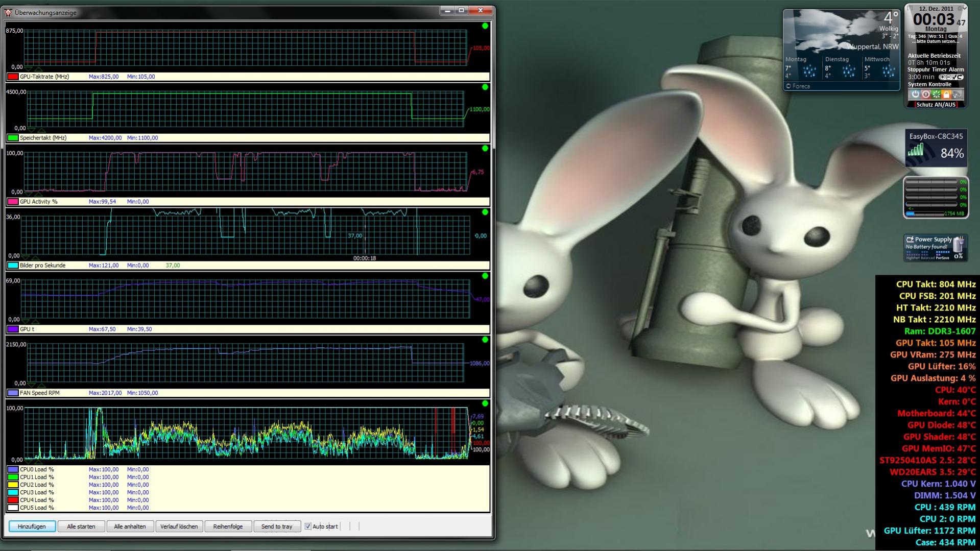Click the red GPU-Taktrate color swatch

pos(13,77)
